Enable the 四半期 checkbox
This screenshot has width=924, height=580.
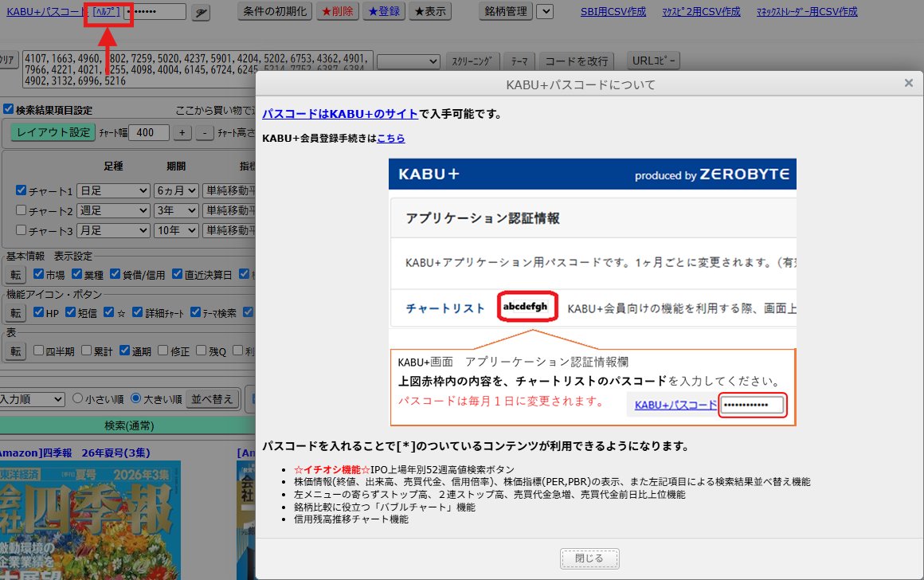[x=39, y=350]
